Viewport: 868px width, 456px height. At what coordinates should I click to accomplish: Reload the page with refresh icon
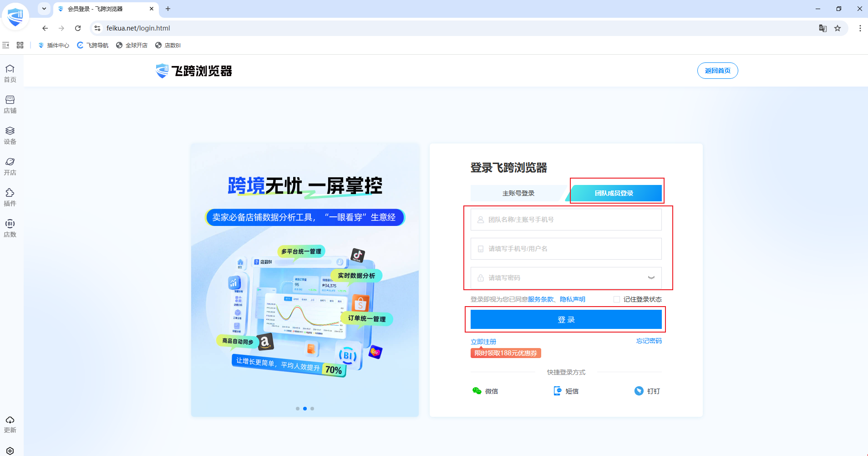(x=78, y=28)
